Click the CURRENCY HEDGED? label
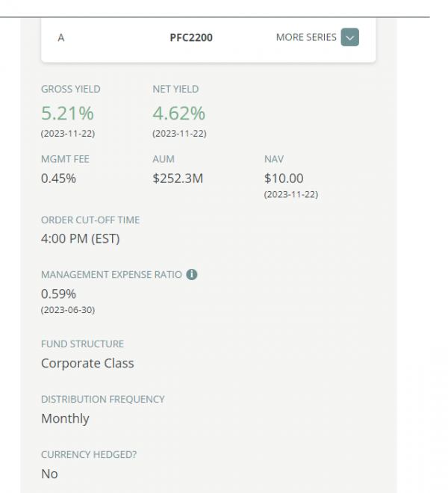448x493 pixels. tap(89, 454)
